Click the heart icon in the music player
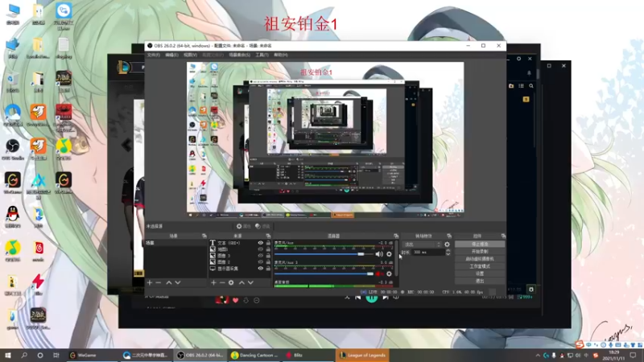Image resolution: width=644 pixels, height=362 pixels. (235, 300)
